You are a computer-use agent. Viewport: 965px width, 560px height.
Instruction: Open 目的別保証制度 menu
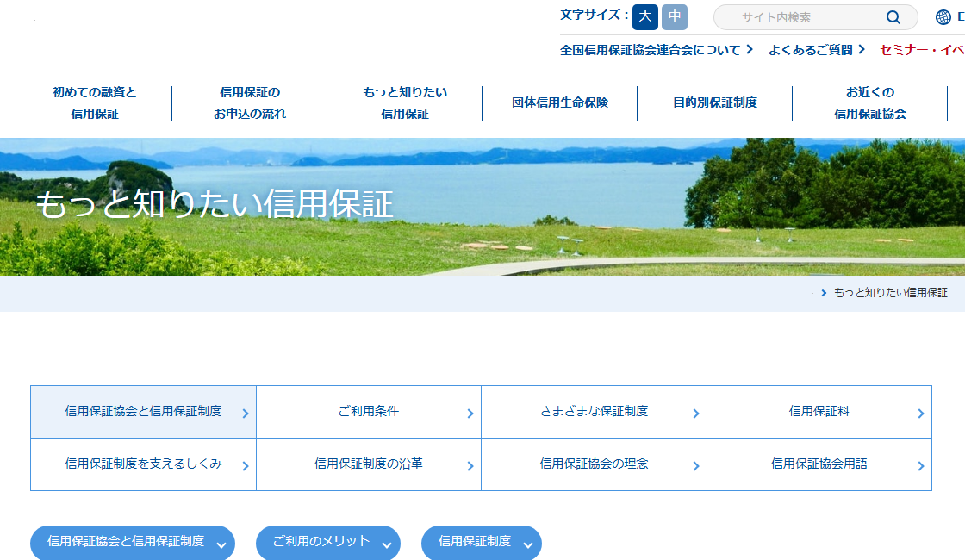coord(714,103)
